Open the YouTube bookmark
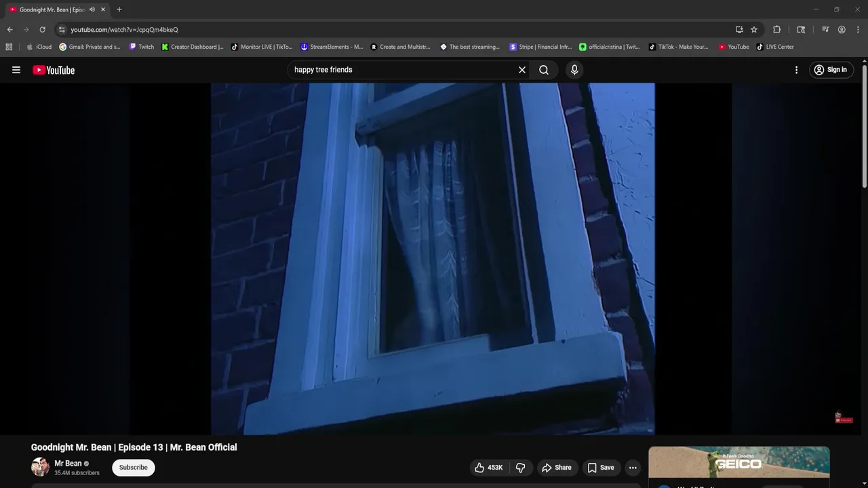Viewport: 868px width, 488px height. click(x=734, y=47)
